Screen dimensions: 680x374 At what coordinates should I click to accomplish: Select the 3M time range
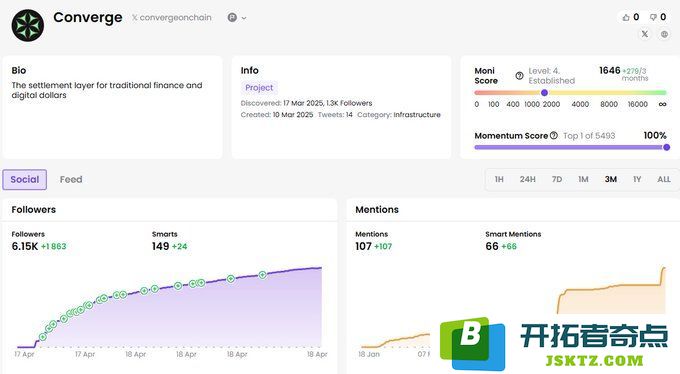pos(611,179)
